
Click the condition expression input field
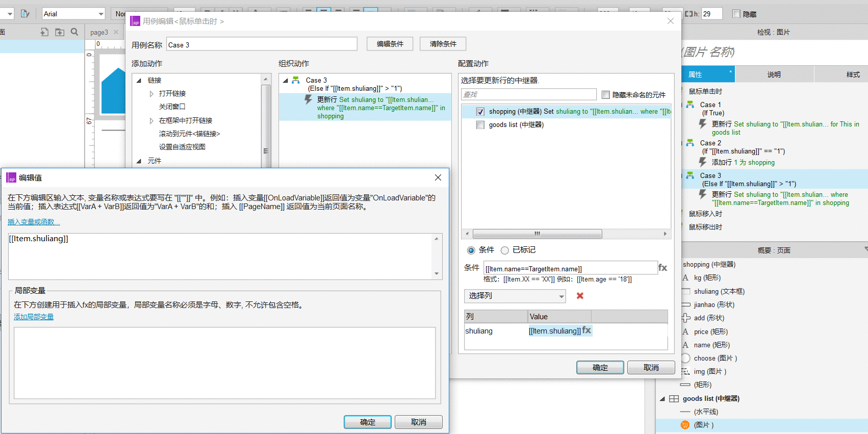coord(571,268)
